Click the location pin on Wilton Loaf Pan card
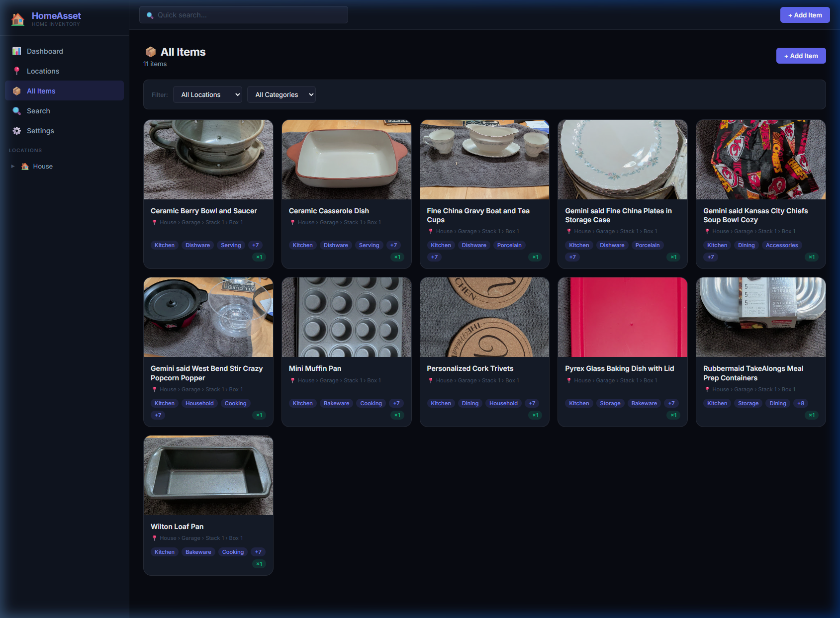 pos(154,538)
